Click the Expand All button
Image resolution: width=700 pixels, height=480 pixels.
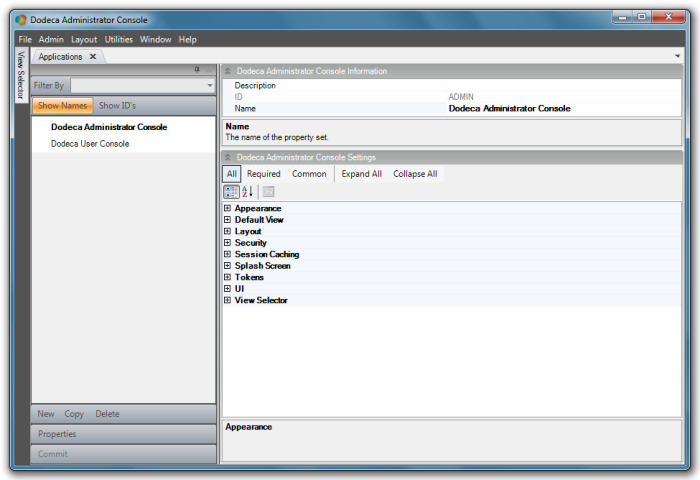(362, 174)
